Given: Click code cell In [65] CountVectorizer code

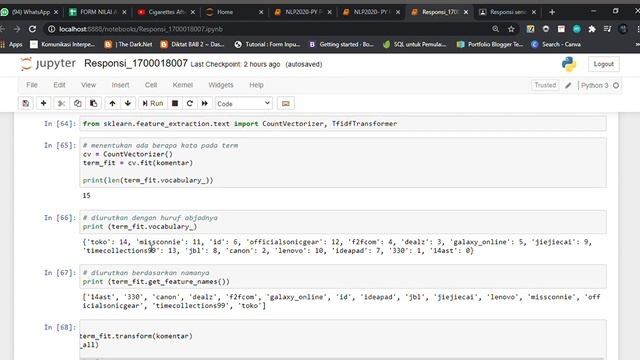Looking at the screenshot, I should [x=343, y=162].
